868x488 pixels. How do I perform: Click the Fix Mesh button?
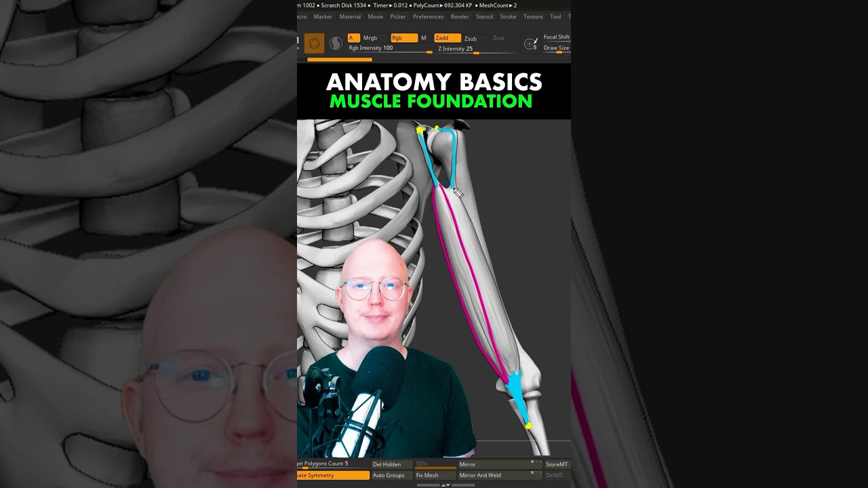pos(435,475)
